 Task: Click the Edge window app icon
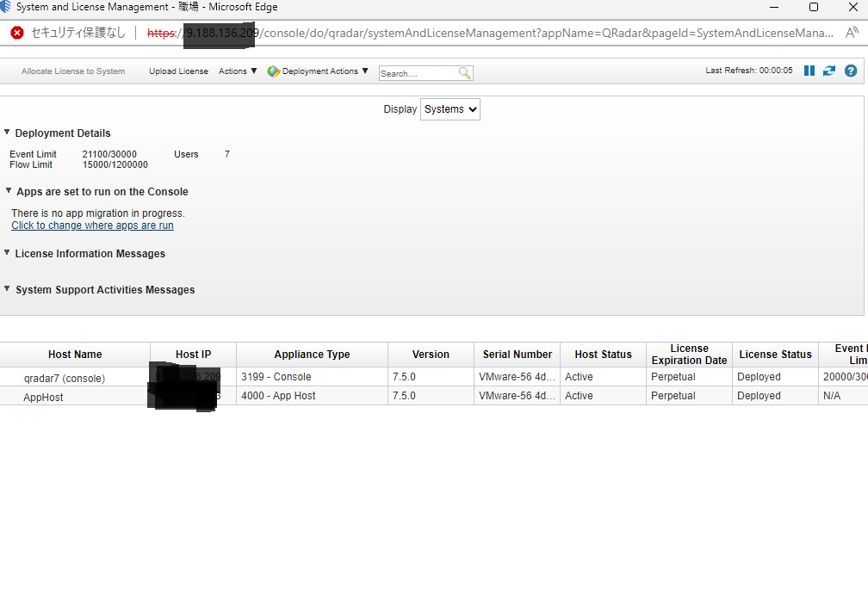coord(5,7)
